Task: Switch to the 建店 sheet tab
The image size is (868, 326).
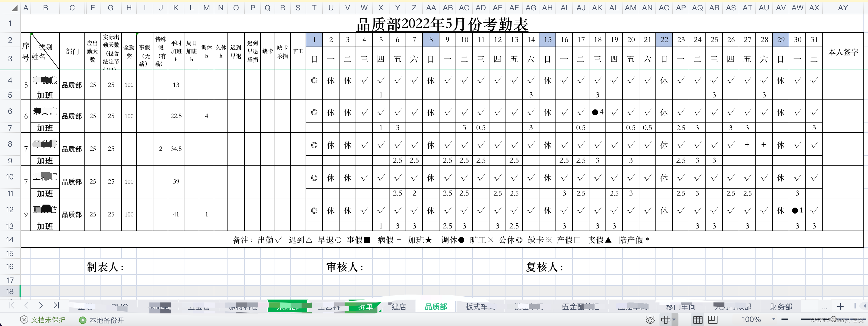Action: (399, 307)
